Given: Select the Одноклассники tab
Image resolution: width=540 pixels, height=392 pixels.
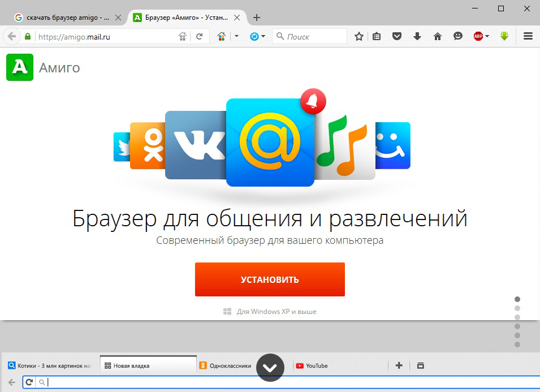Looking at the screenshot, I should point(229,366).
